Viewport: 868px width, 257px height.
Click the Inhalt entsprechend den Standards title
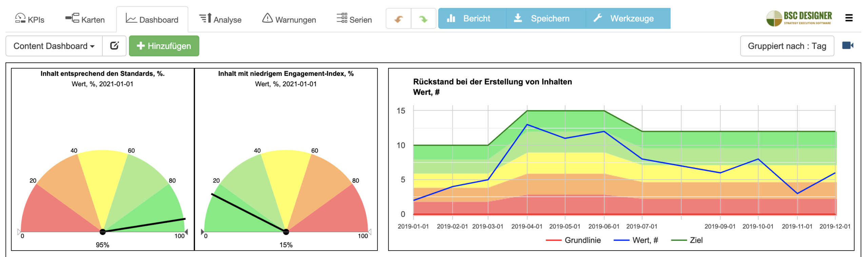tap(102, 74)
